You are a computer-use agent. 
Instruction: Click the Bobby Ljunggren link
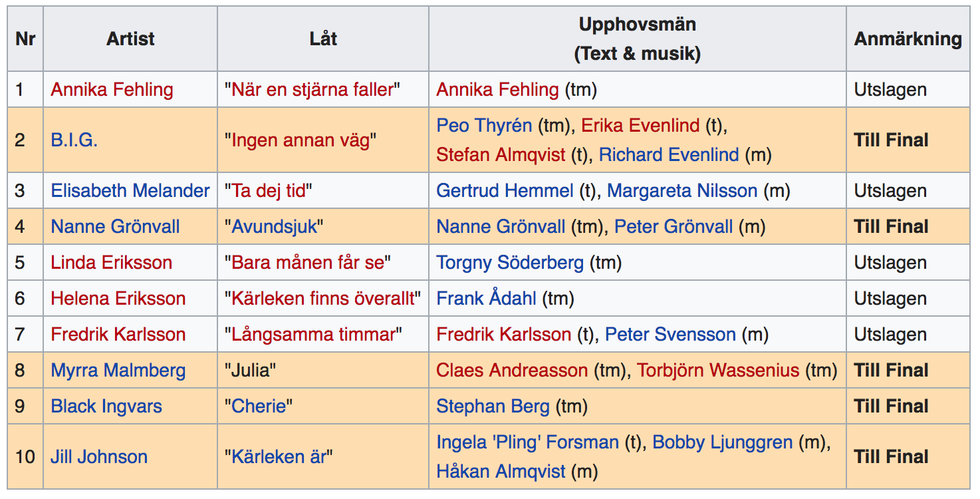(722, 442)
